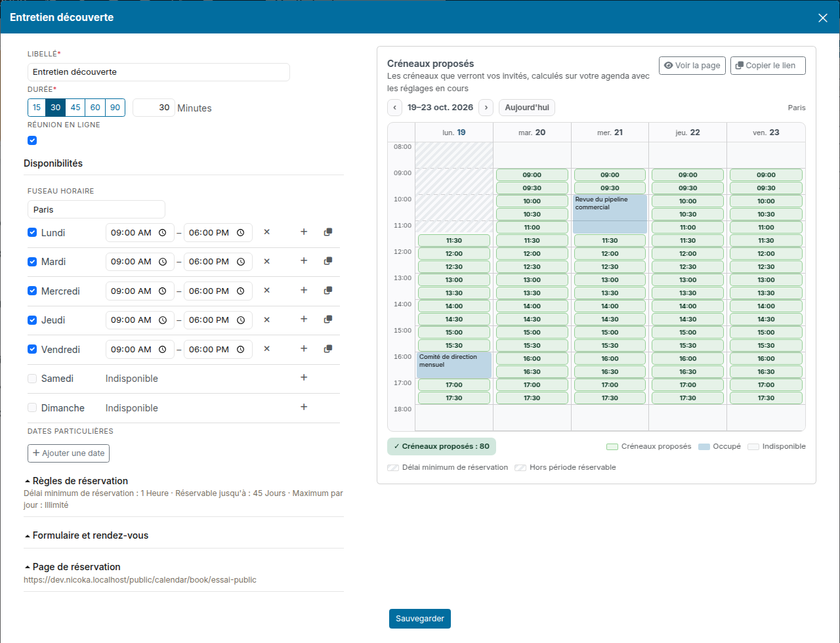840x643 pixels.
Task: Remove the Mardi time range
Action: pyautogui.click(x=266, y=261)
